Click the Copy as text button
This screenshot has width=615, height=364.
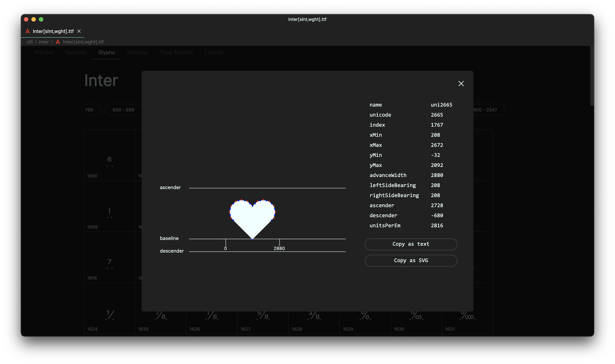[411, 244]
